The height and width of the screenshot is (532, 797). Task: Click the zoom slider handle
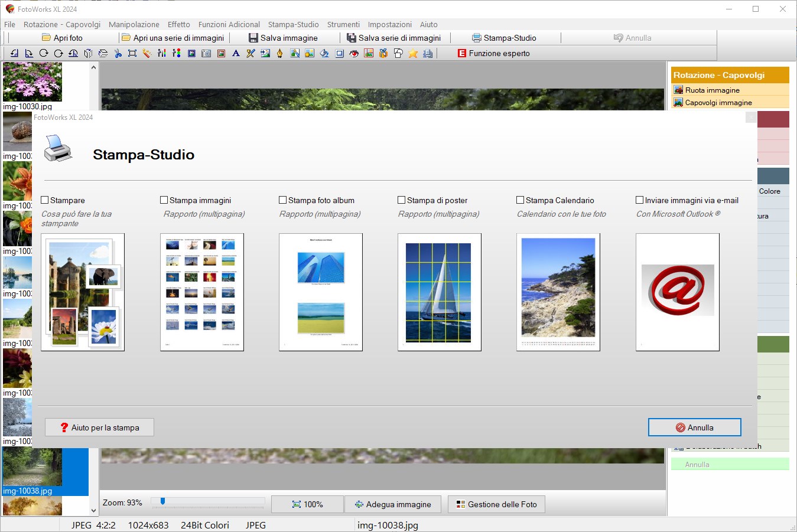point(162,501)
